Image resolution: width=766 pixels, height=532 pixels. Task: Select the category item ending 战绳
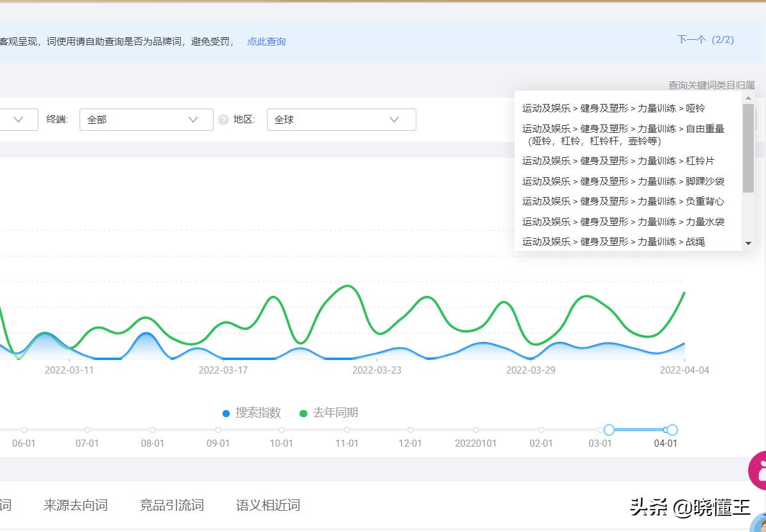click(x=609, y=241)
